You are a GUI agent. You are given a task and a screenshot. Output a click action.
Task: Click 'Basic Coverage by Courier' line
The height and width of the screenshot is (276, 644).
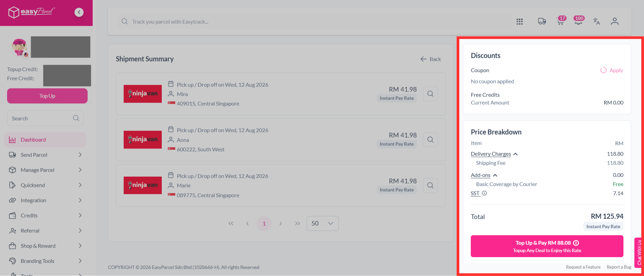507,184
